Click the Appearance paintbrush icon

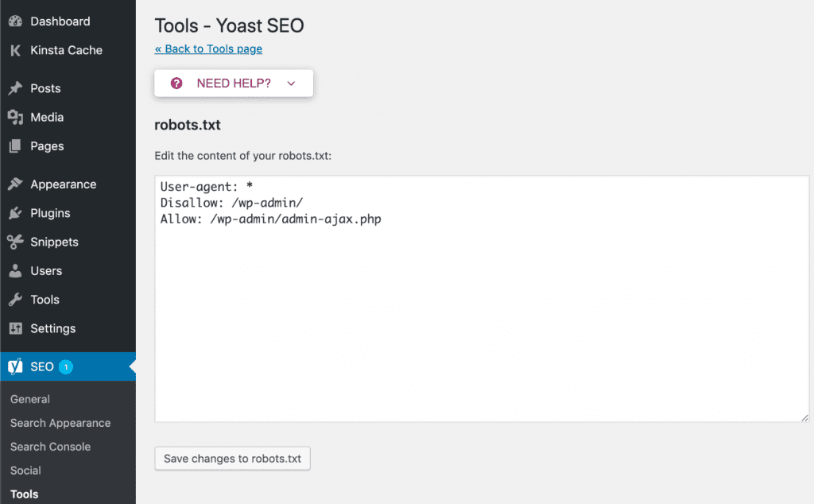(15, 184)
